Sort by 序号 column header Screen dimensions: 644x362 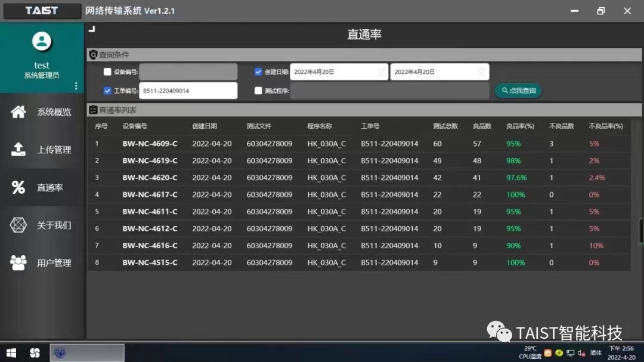101,126
